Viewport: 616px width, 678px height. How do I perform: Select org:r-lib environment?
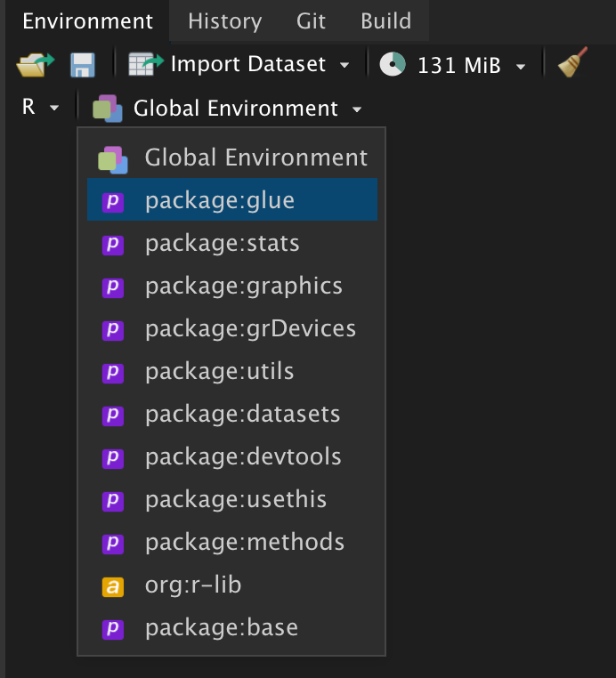(x=232, y=585)
